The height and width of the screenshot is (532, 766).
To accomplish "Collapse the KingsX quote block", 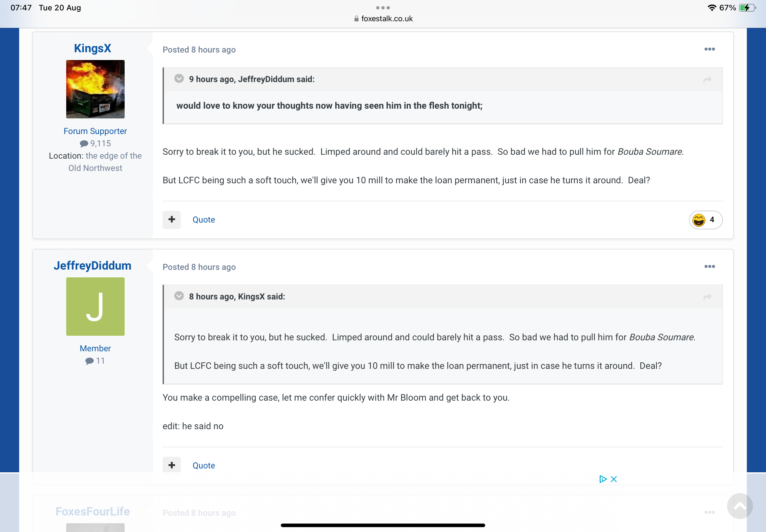I will click(179, 296).
